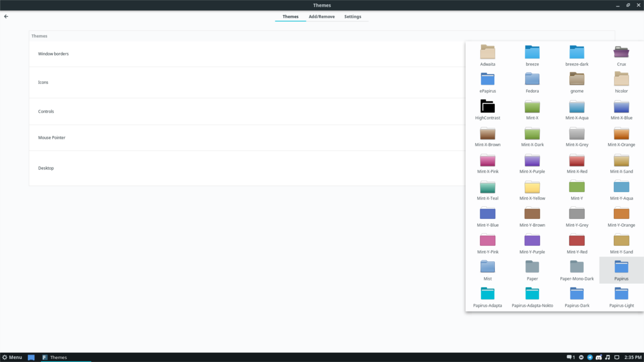The image size is (644, 362).
Task: Choose the Adwaita icon theme
Action: tap(487, 54)
